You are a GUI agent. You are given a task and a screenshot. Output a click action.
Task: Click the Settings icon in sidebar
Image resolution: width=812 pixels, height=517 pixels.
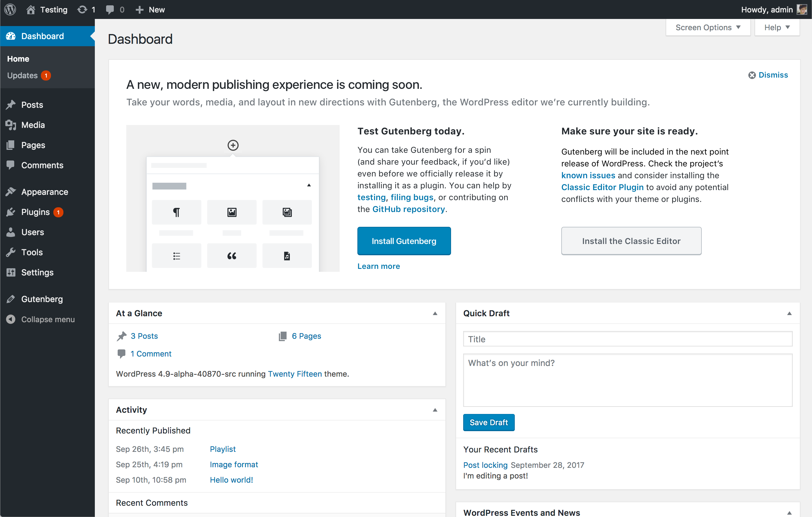[11, 272]
